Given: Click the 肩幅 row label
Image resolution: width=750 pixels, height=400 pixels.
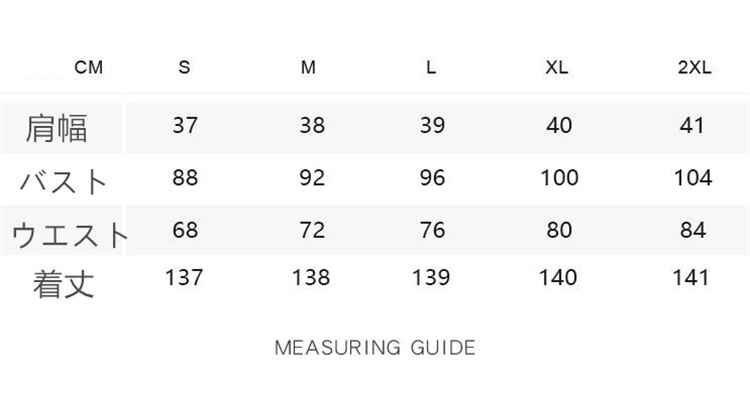Looking at the screenshot, I should click(58, 127).
